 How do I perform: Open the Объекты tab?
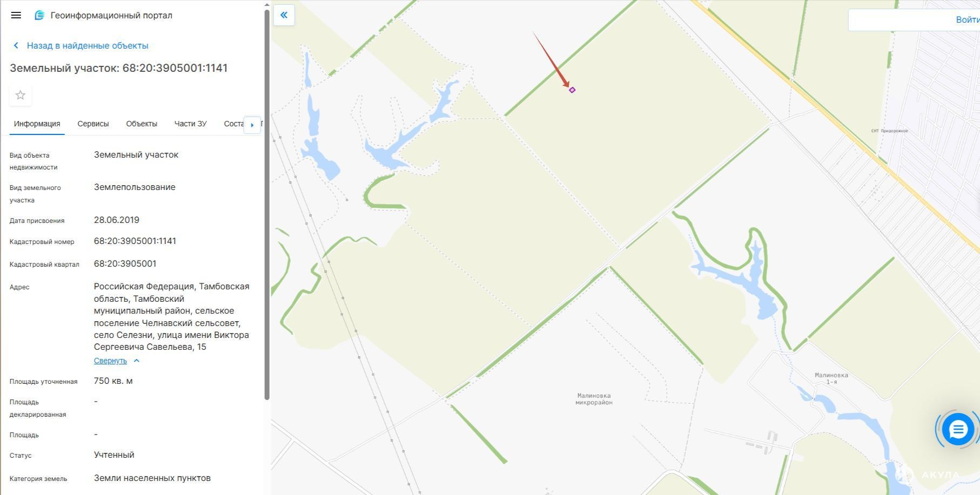click(x=142, y=124)
